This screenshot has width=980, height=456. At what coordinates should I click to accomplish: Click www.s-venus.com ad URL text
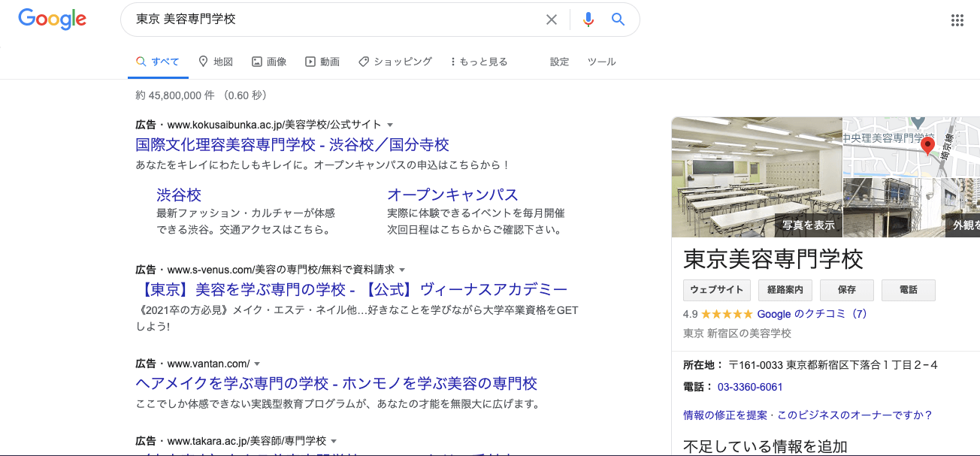click(281, 270)
